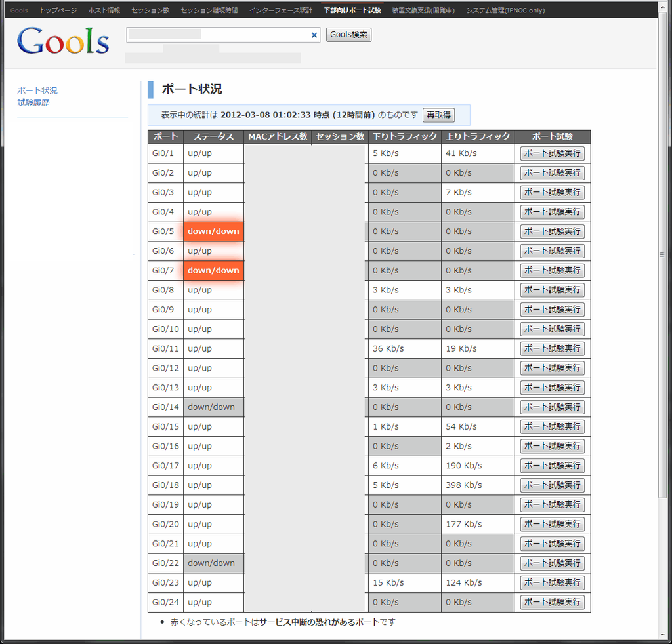Image resolution: width=672 pixels, height=644 pixels.
Task: Click the 上りトラフィック column header
Action: pos(478,136)
